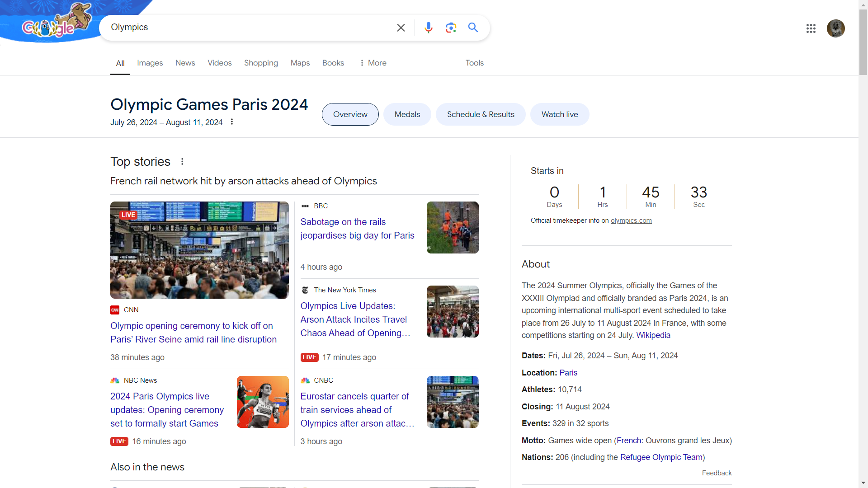Viewport: 868px width, 488px height.
Task: Click the 38 minutes ago timestamp
Action: 137,357
